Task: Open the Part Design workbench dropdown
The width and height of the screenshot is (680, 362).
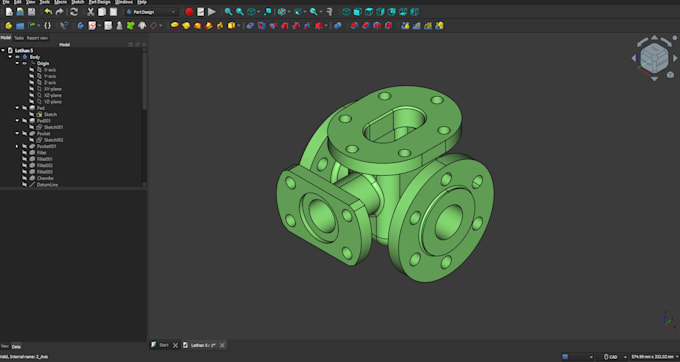Action: coord(151,12)
